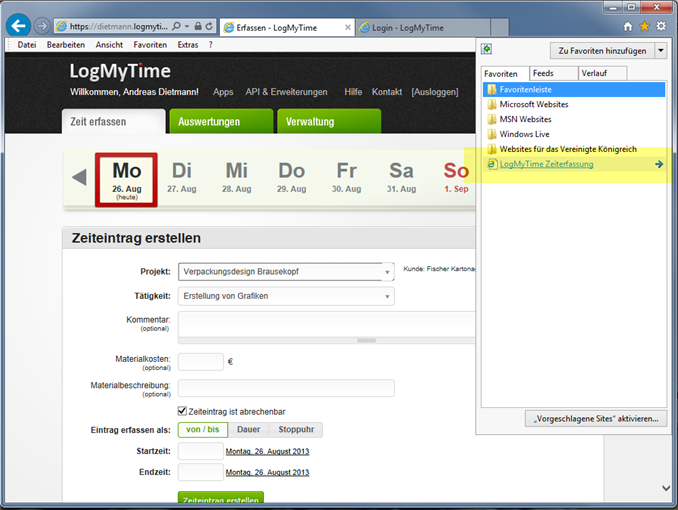Select Sa 31. Aug day
The width and height of the screenshot is (678, 510).
click(401, 177)
